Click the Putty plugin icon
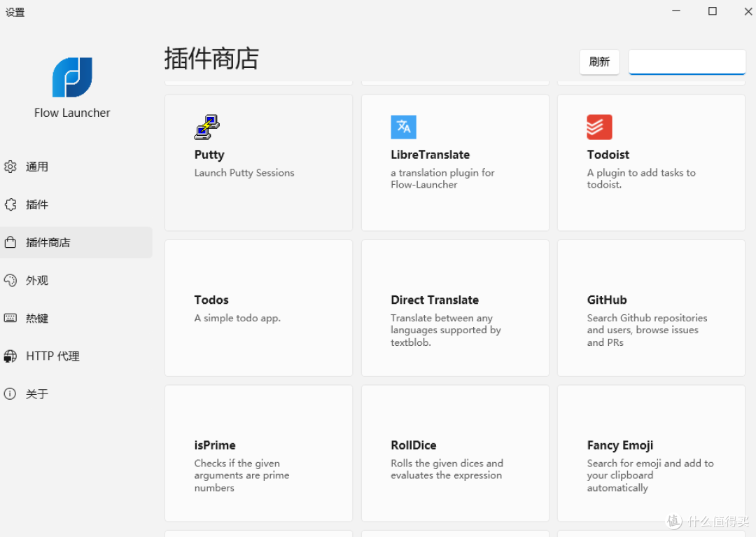This screenshot has height=537, width=756. coord(206,127)
